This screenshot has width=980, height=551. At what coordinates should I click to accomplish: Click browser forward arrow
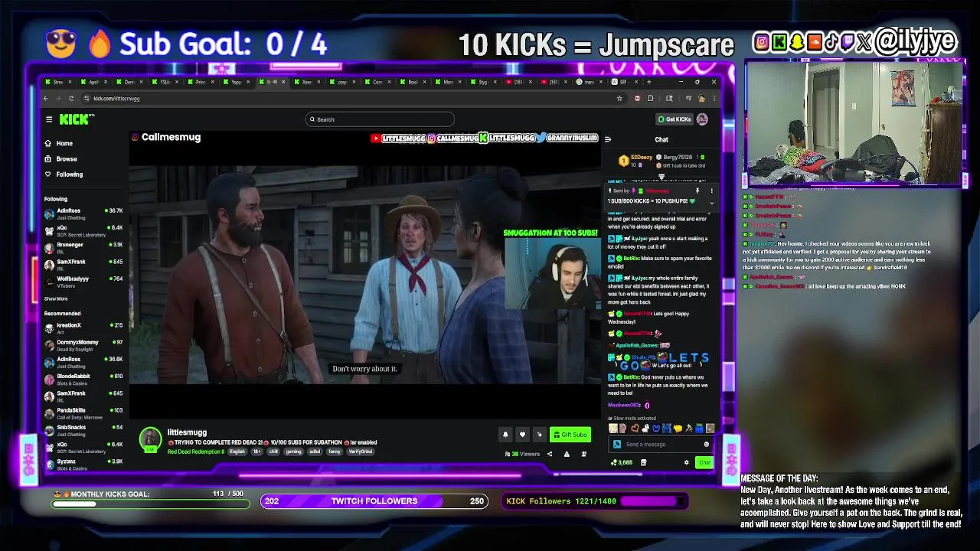58,98
